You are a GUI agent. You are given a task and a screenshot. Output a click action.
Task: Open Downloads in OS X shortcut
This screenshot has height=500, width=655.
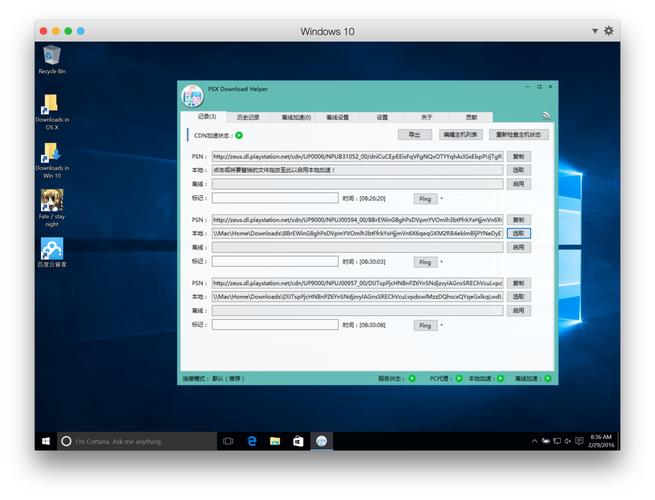(52, 112)
